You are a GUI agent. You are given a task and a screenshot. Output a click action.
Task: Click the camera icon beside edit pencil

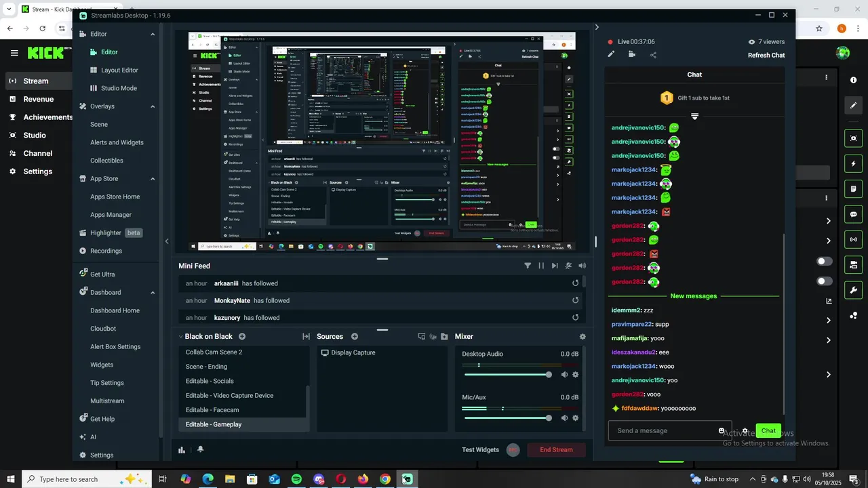point(632,54)
